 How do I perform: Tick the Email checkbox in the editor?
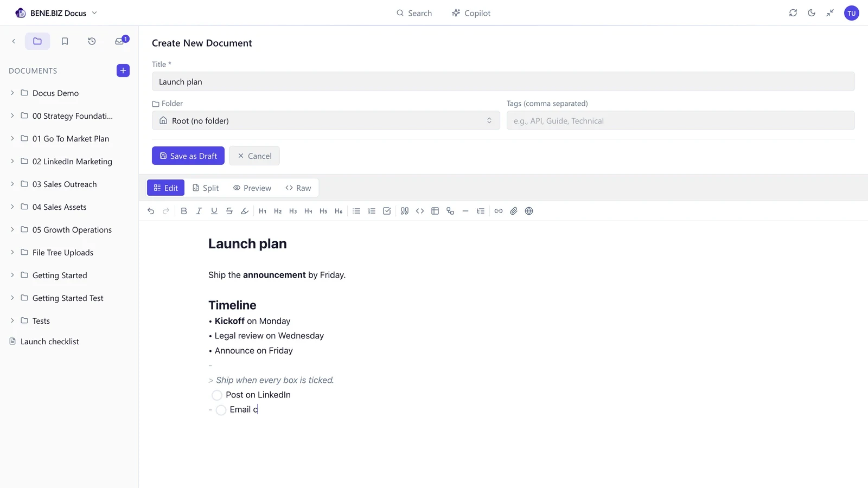coord(221,410)
